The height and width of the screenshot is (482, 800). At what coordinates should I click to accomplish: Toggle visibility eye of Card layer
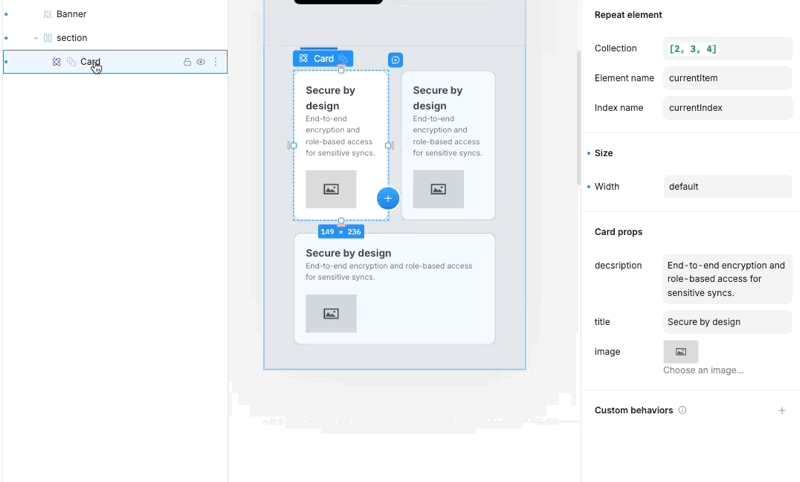201,62
